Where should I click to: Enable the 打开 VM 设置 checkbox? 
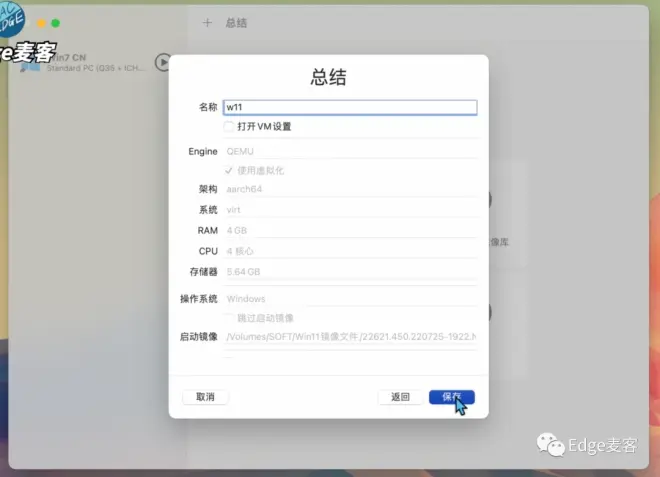click(229, 126)
